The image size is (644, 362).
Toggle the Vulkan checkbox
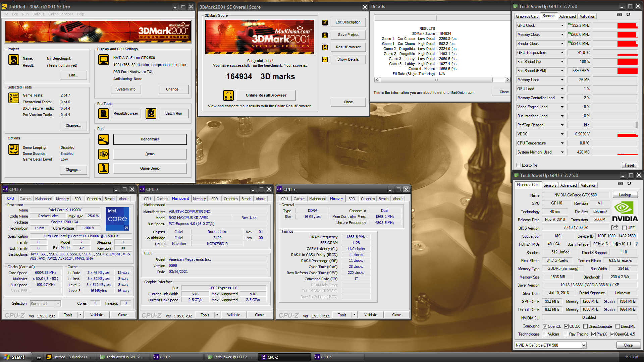click(545, 334)
